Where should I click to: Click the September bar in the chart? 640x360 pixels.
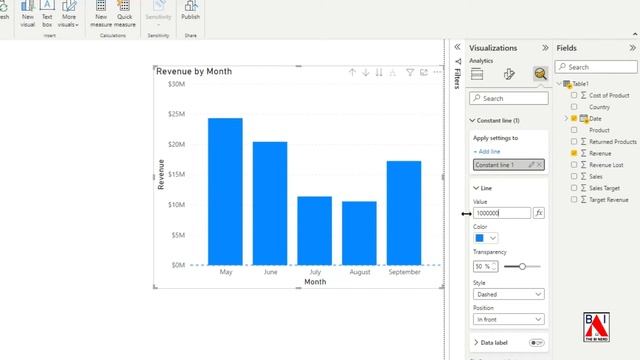404,213
